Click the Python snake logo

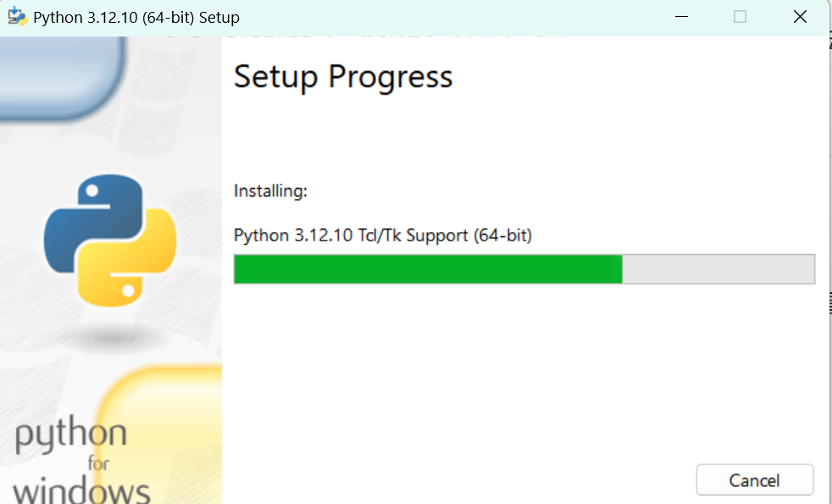tap(110, 241)
